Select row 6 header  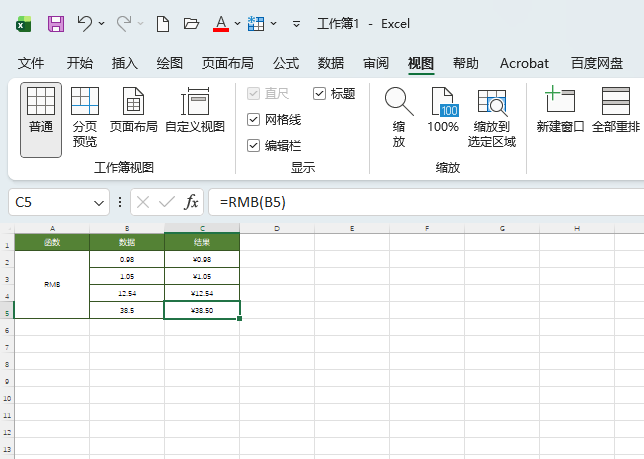(7, 327)
